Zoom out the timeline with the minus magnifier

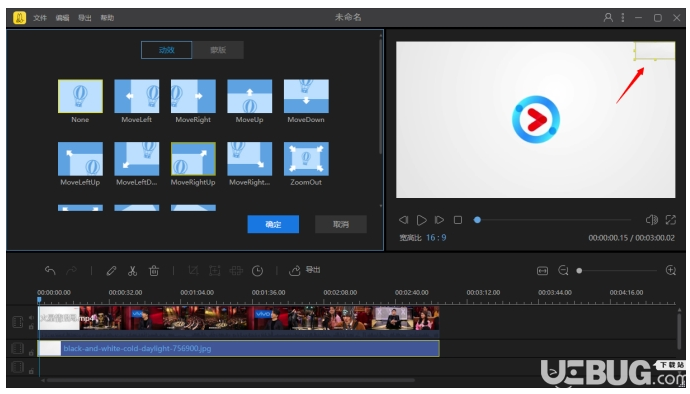(563, 270)
